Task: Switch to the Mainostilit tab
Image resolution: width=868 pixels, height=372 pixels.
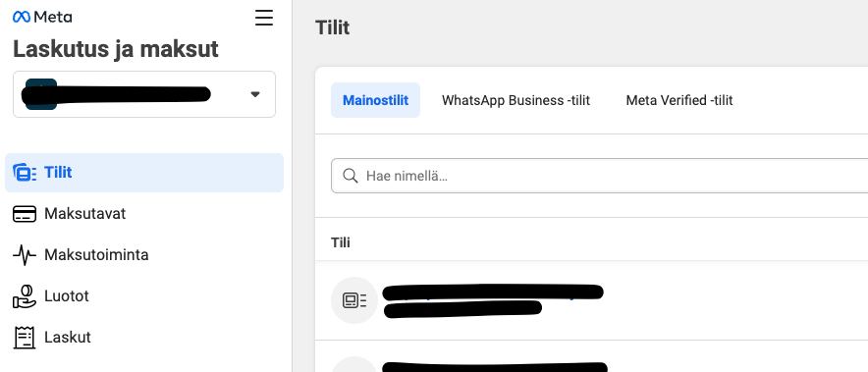Action: point(375,100)
